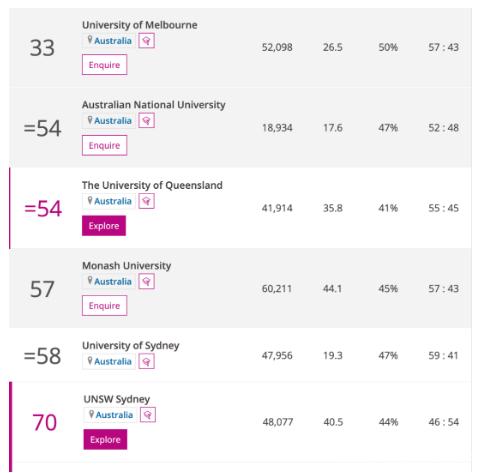
Task: Open the Australian National University title link
Action: pos(154,105)
